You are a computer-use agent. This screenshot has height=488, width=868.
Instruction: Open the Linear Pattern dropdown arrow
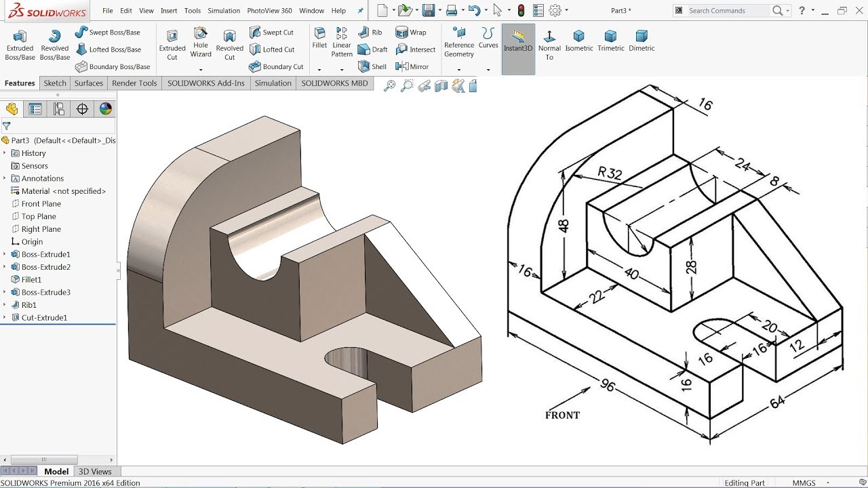pyautogui.click(x=341, y=69)
